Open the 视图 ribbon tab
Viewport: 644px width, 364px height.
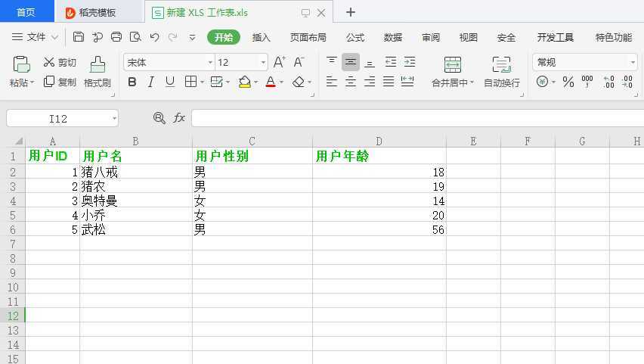pos(469,37)
